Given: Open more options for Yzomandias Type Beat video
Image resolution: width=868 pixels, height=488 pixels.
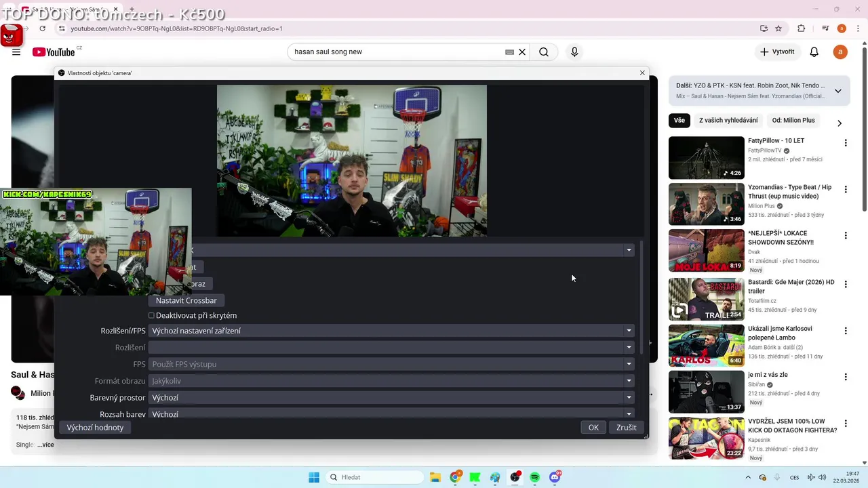Looking at the screenshot, I should pyautogui.click(x=846, y=189).
